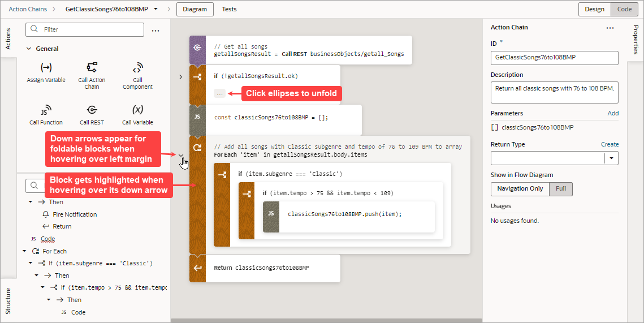
Task: Open the Properties side tab
Action: coord(636,40)
